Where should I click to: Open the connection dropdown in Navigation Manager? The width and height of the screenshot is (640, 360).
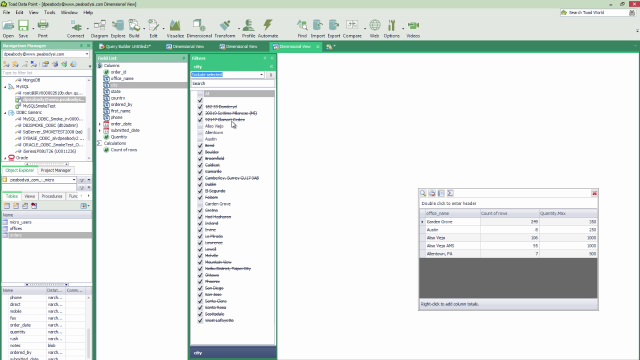[x=87, y=54]
